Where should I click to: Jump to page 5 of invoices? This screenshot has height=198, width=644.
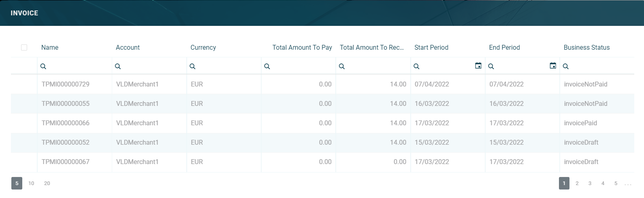[616, 183]
